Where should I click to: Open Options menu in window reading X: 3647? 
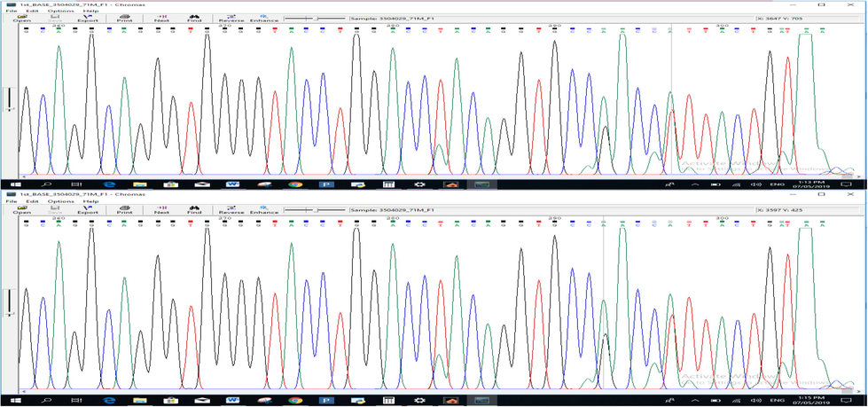tap(59, 11)
